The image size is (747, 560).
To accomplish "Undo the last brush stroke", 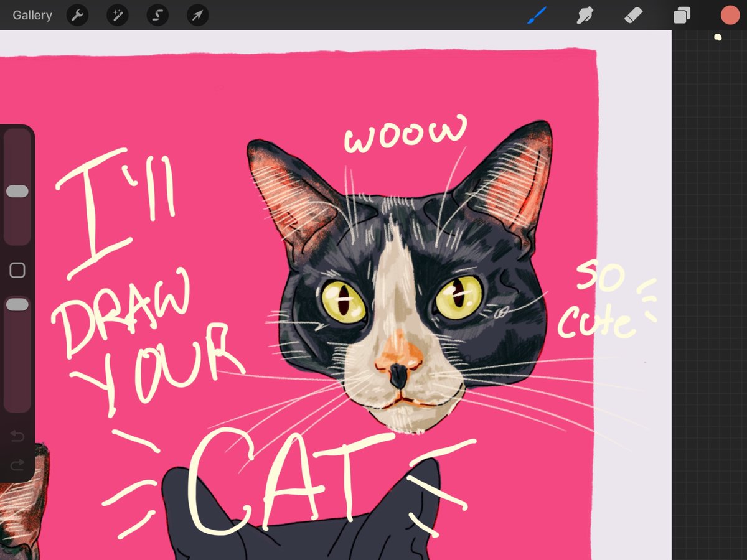I will [17, 436].
